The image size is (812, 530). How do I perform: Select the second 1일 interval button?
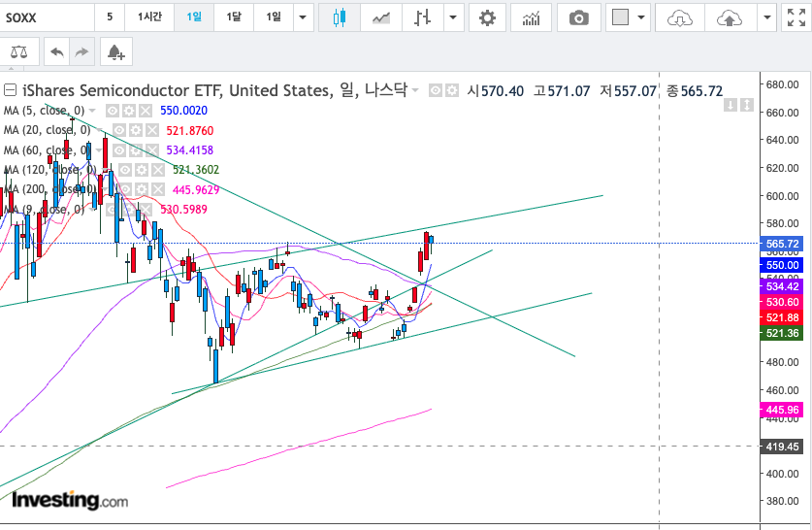(x=274, y=17)
